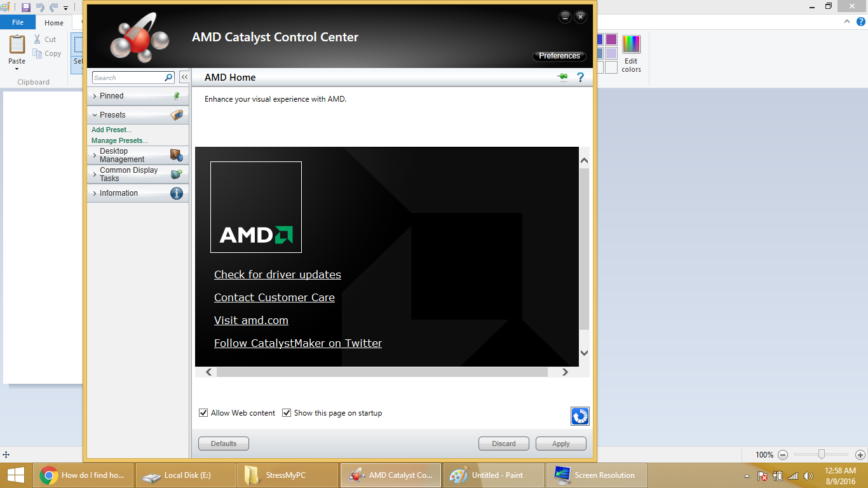Collapse the Paint ribbon with the chevron
This screenshot has width=868, height=488.
pos(846,22)
